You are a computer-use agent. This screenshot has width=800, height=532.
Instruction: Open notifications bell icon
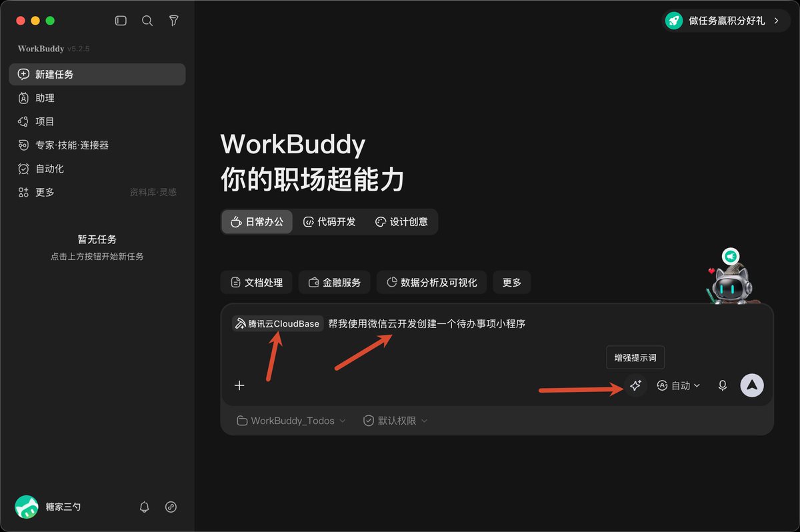pyautogui.click(x=144, y=507)
